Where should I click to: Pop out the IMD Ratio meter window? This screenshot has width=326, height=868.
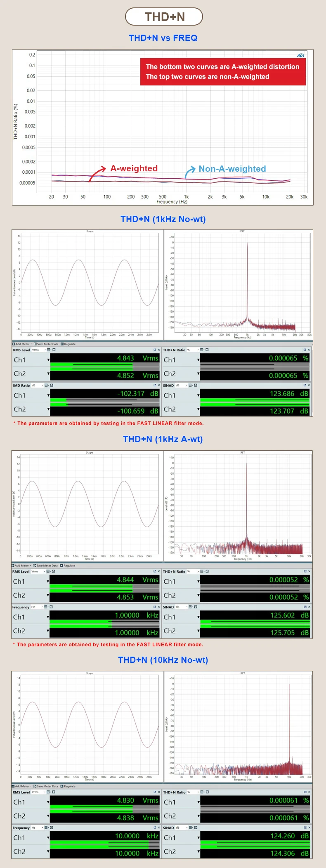pyautogui.click(x=155, y=385)
